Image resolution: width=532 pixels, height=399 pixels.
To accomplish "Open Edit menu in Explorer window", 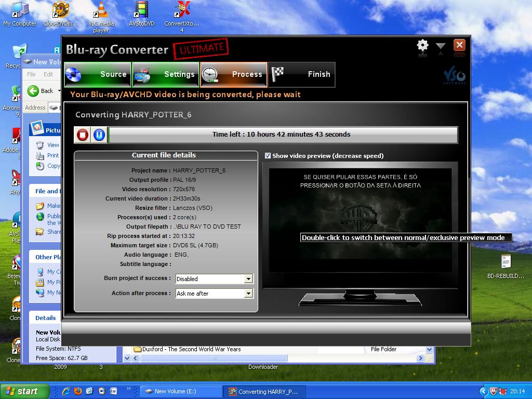I will click(48, 74).
